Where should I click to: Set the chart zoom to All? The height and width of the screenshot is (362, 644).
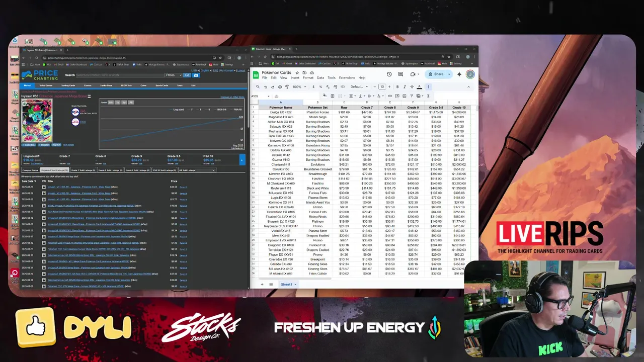[x=131, y=102]
